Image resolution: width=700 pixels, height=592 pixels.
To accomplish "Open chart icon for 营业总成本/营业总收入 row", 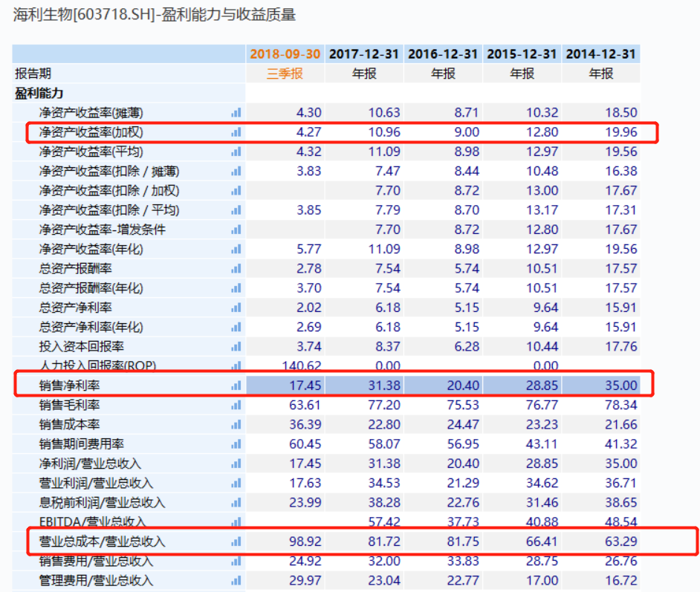I will point(236,541).
